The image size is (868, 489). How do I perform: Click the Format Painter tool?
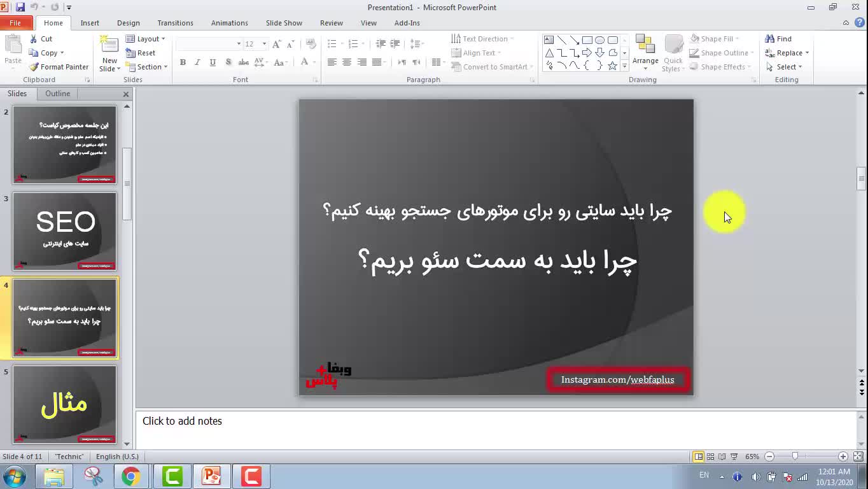click(59, 67)
